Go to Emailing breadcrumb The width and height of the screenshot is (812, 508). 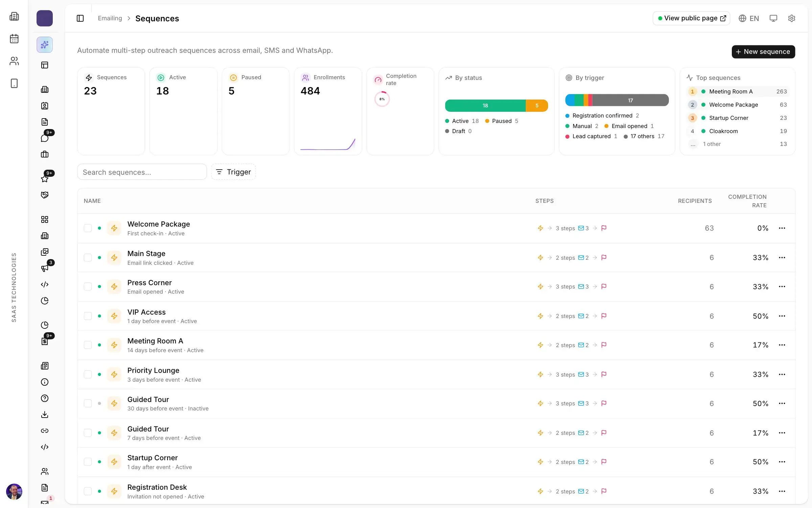pyautogui.click(x=110, y=18)
